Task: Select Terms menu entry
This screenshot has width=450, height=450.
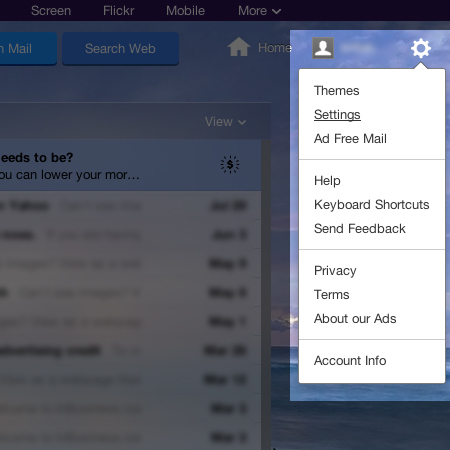Action: 332,295
